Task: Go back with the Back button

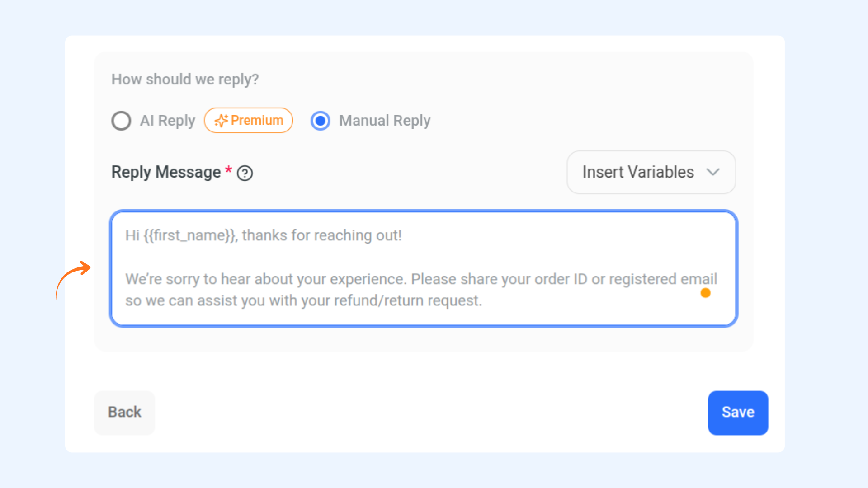Action: click(x=124, y=413)
